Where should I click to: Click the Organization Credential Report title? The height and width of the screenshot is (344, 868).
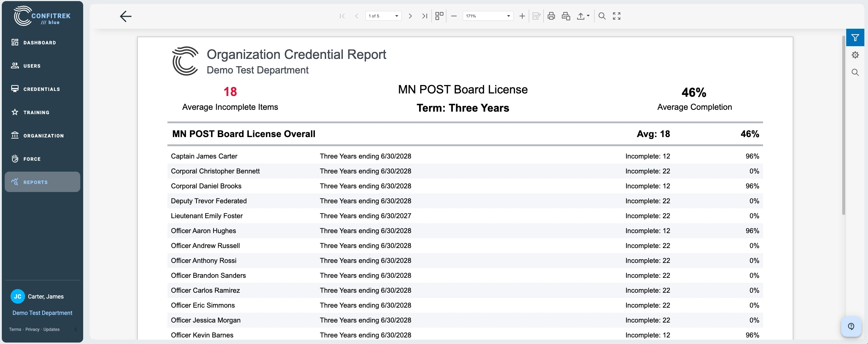click(x=296, y=55)
